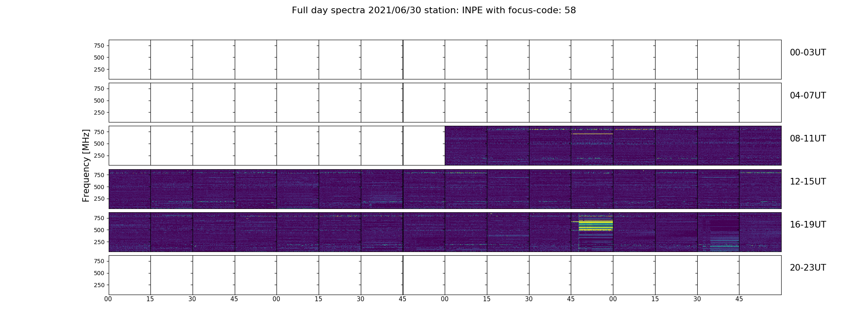Click inside the 12-15UT spectrogram panel

tap(445, 189)
